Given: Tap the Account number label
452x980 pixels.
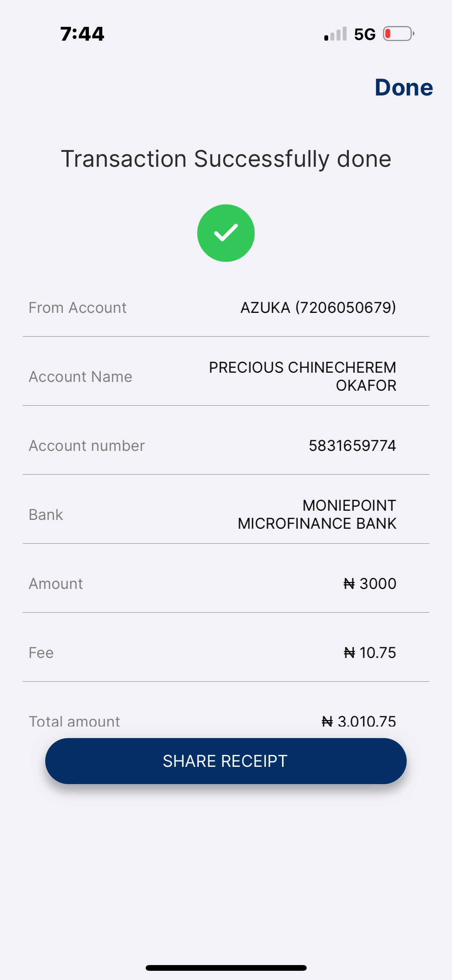Looking at the screenshot, I should [87, 446].
